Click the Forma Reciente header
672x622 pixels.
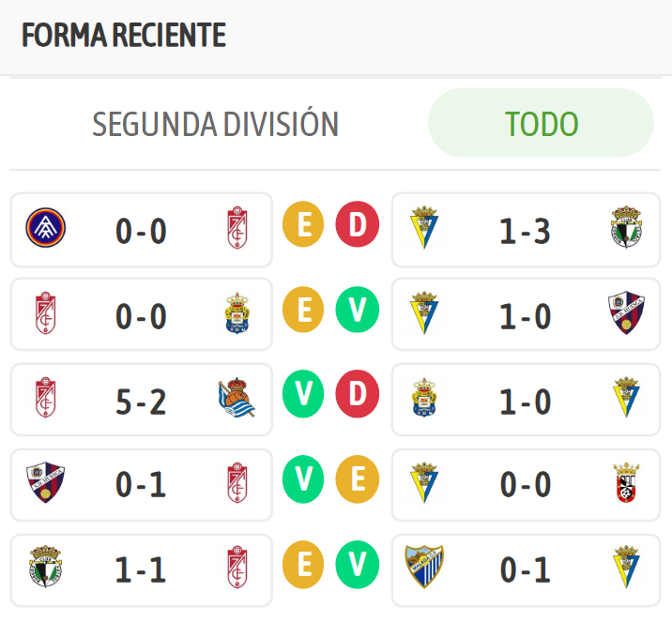[124, 36]
